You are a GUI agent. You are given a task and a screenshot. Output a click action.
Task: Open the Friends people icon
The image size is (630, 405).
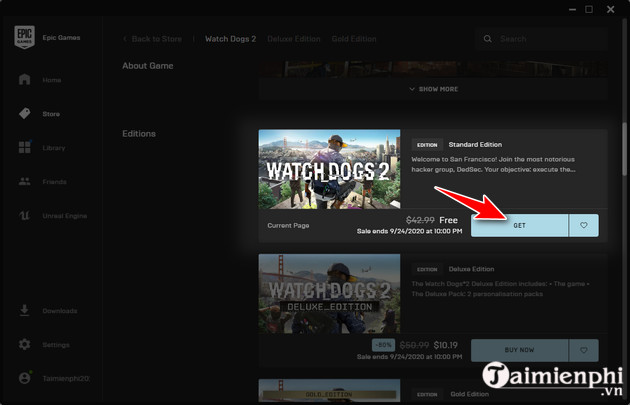click(25, 182)
